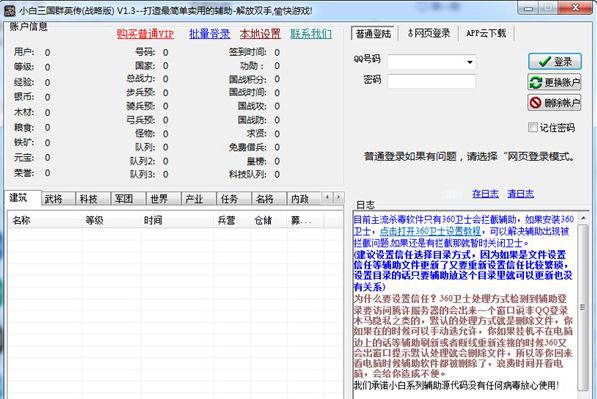This screenshot has width=597, height=399.
Task: Open the 批量登录 batch login link
Action: coord(210,34)
